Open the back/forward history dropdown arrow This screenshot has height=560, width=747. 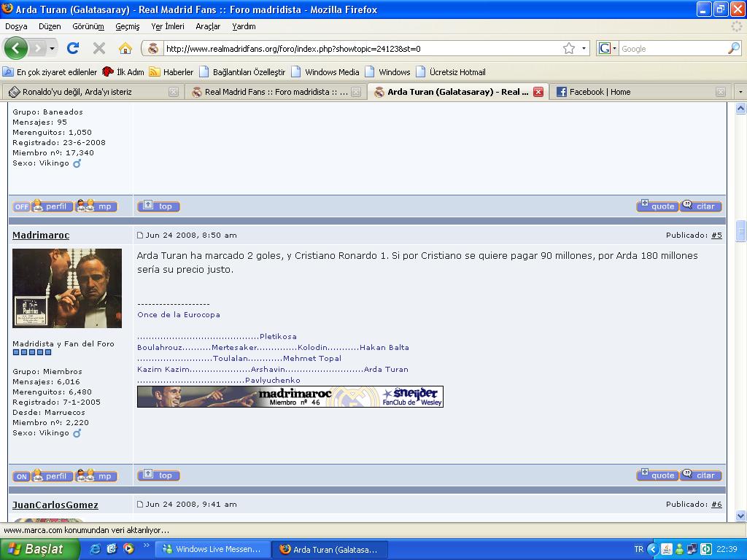click(x=52, y=48)
